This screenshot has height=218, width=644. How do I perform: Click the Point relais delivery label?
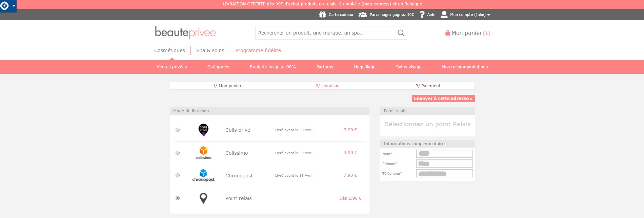pyautogui.click(x=238, y=198)
